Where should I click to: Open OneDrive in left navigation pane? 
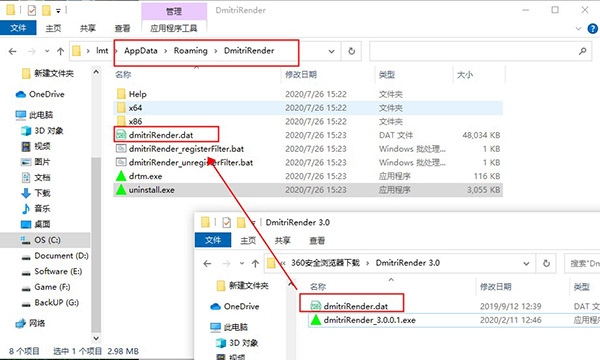click(x=47, y=94)
